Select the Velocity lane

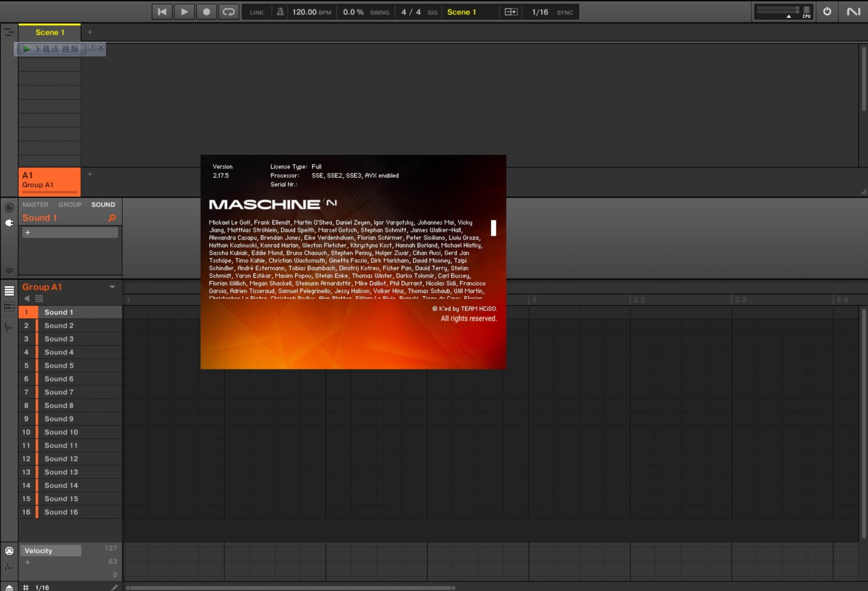tap(51, 551)
